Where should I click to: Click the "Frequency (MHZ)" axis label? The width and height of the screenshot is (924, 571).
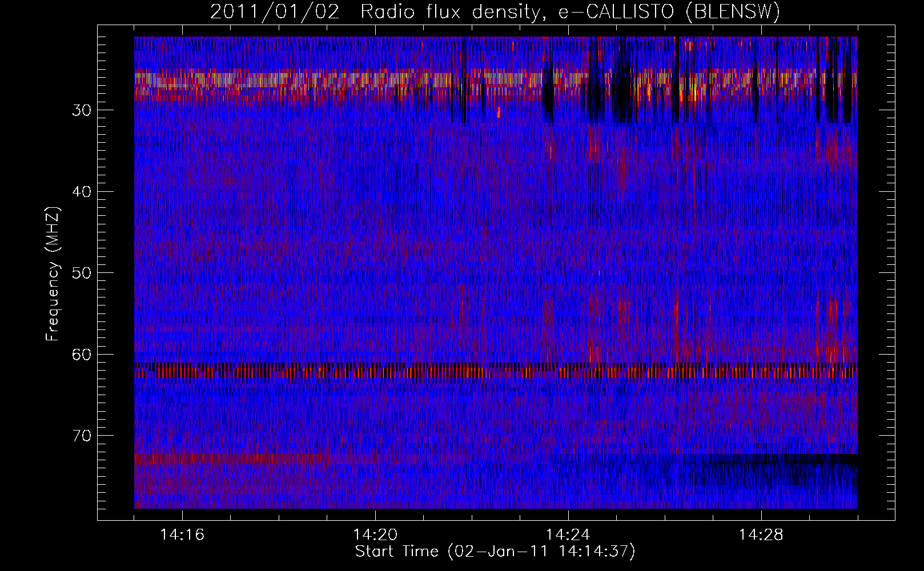coord(53,274)
